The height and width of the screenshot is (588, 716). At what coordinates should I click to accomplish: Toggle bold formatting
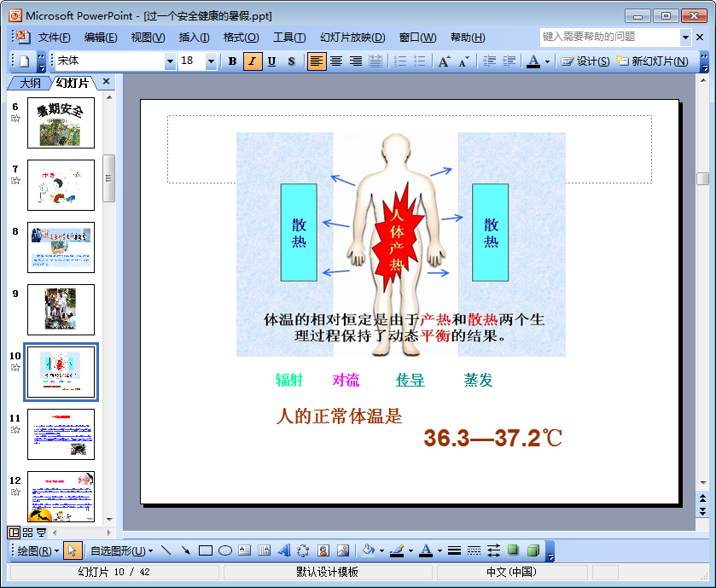[x=232, y=61]
